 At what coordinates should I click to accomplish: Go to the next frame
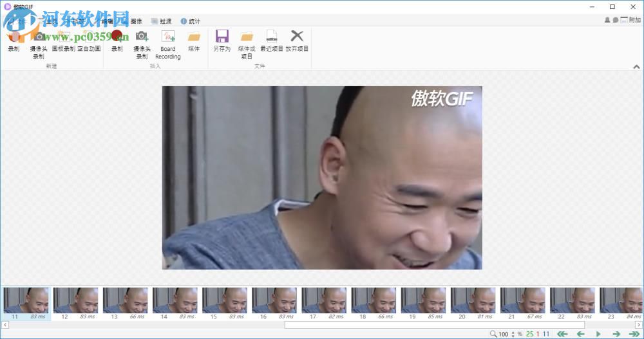pyautogui.click(x=616, y=334)
